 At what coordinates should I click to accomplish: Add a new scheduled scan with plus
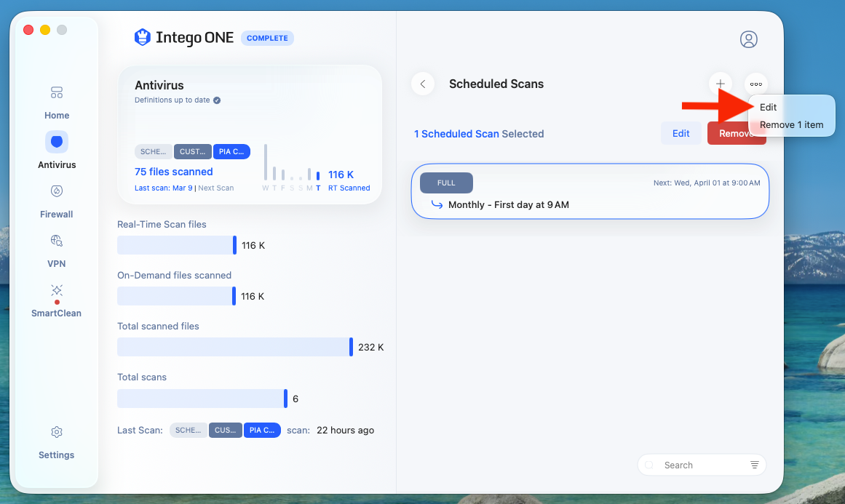[x=720, y=84]
